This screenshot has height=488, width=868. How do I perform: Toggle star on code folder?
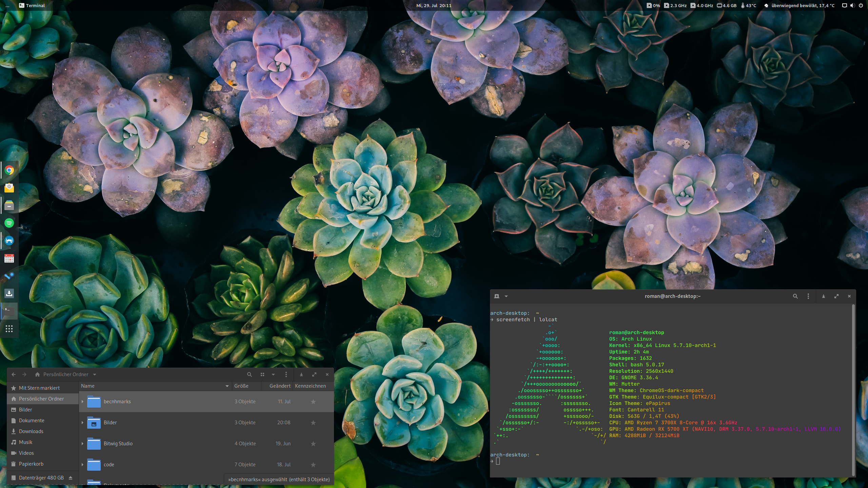click(314, 464)
